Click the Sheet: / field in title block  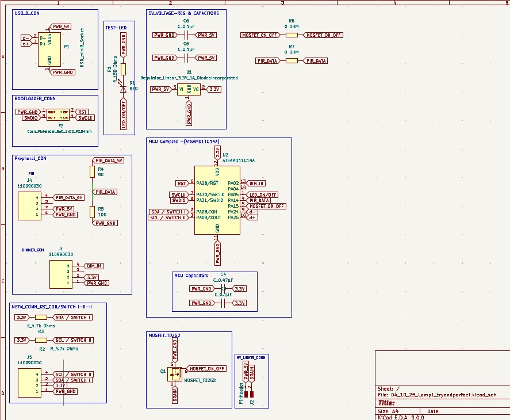pyautogui.click(x=388, y=389)
